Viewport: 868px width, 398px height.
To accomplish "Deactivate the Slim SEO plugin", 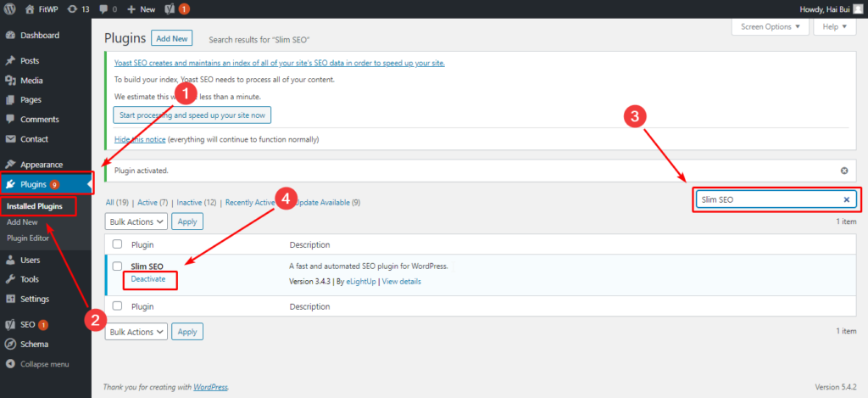I will [148, 279].
